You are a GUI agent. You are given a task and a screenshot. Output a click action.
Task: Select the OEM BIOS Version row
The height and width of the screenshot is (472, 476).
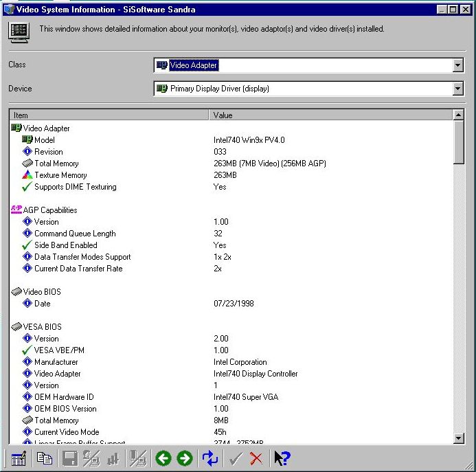pyautogui.click(x=231, y=409)
